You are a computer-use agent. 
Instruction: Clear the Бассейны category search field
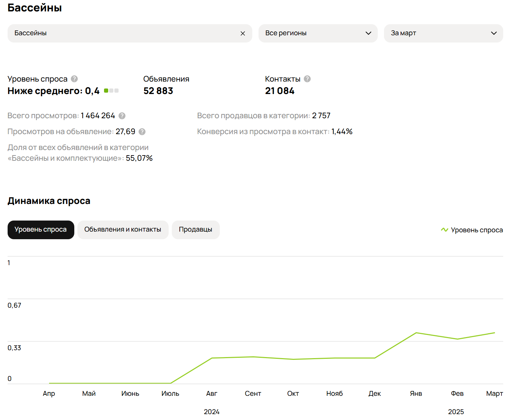tap(243, 34)
